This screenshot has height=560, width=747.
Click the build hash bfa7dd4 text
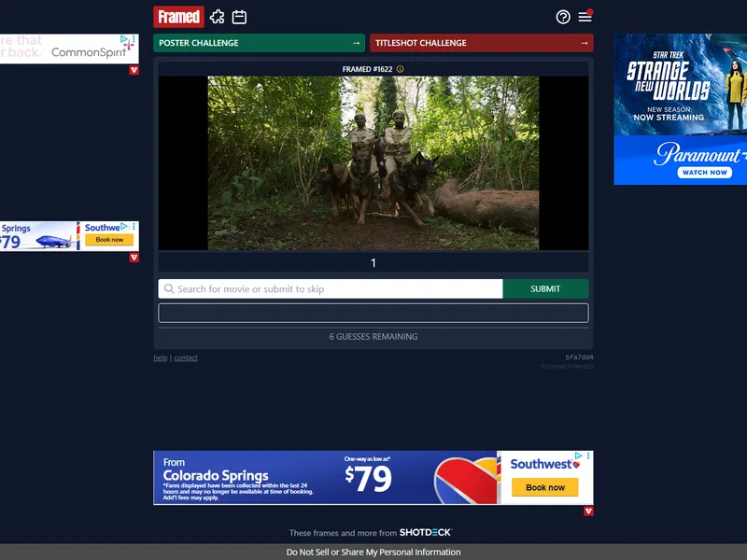(579, 357)
